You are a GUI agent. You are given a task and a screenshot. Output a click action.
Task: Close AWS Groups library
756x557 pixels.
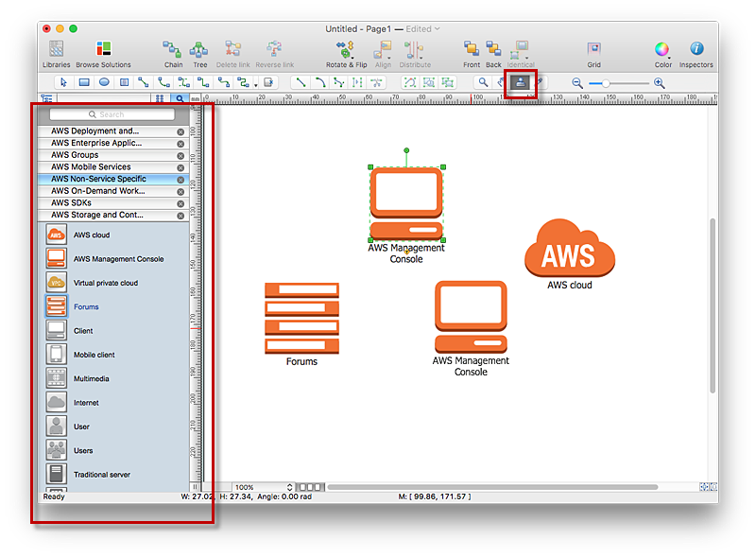pos(180,156)
